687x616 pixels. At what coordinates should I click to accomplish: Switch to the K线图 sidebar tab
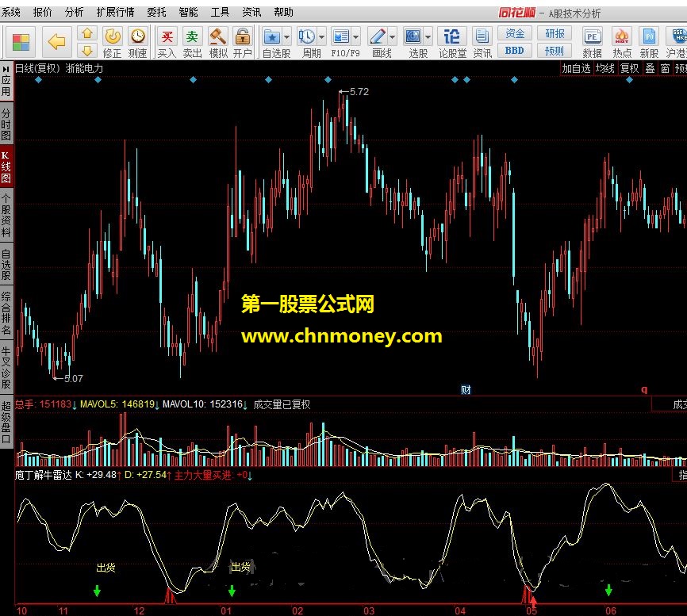[x=6, y=166]
